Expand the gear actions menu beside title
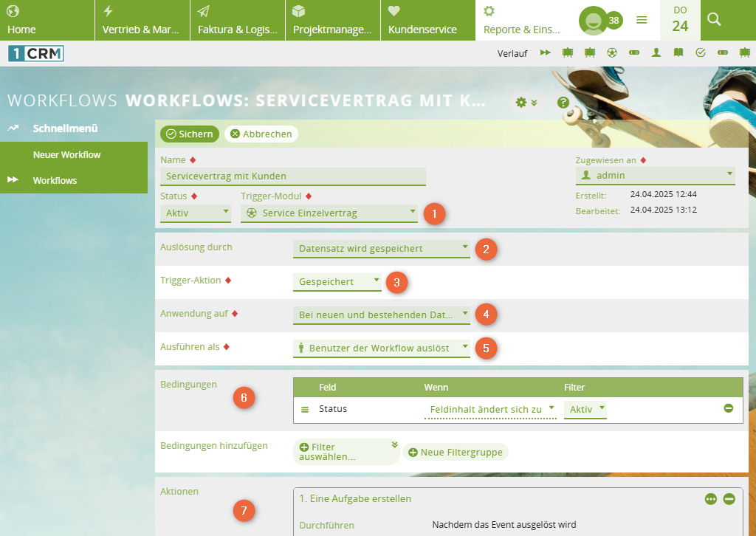The image size is (756, 536). pyautogui.click(x=526, y=102)
